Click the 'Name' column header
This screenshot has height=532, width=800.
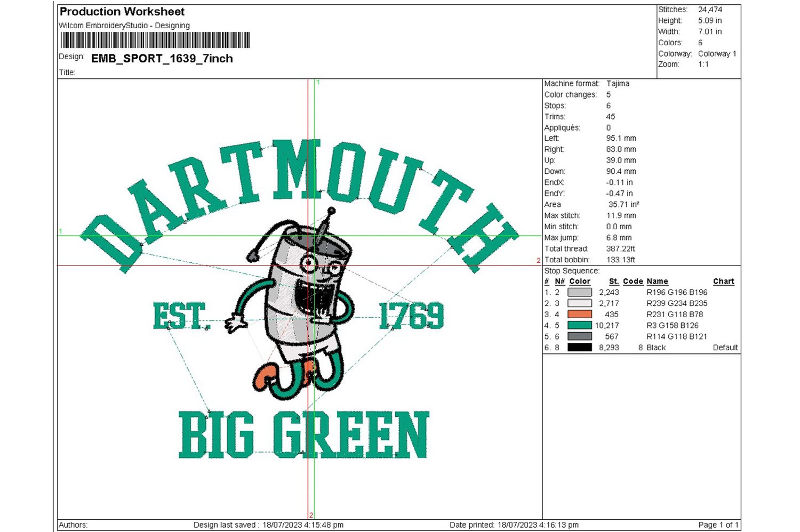tap(657, 281)
